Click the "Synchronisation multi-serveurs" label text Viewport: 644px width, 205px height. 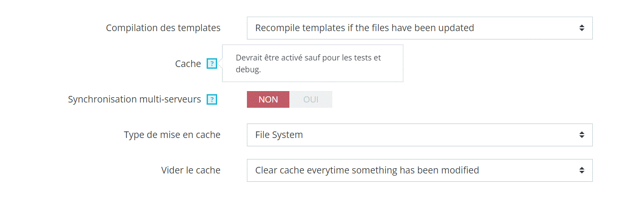[134, 99]
